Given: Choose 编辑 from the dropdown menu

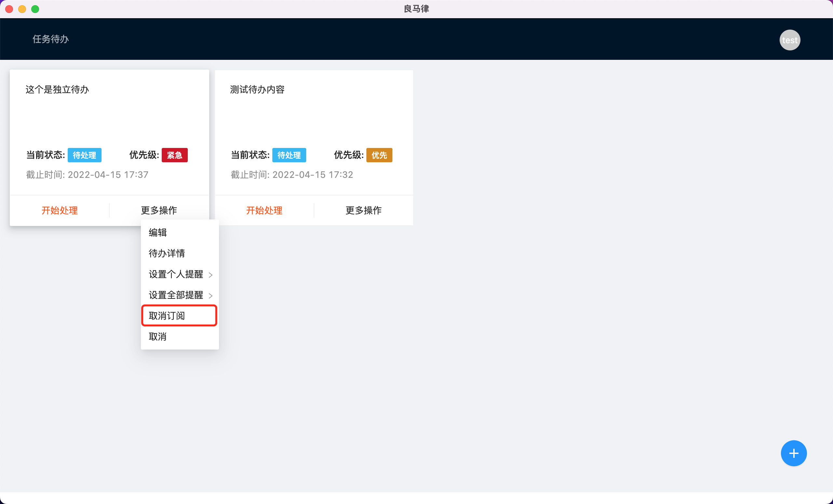Looking at the screenshot, I should (x=158, y=232).
